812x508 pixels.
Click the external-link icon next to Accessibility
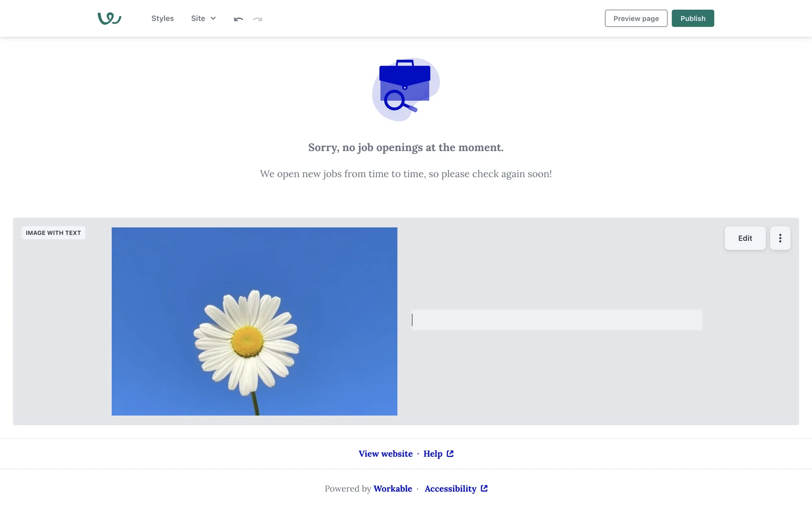pyautogui.click(x=484, y=488)
